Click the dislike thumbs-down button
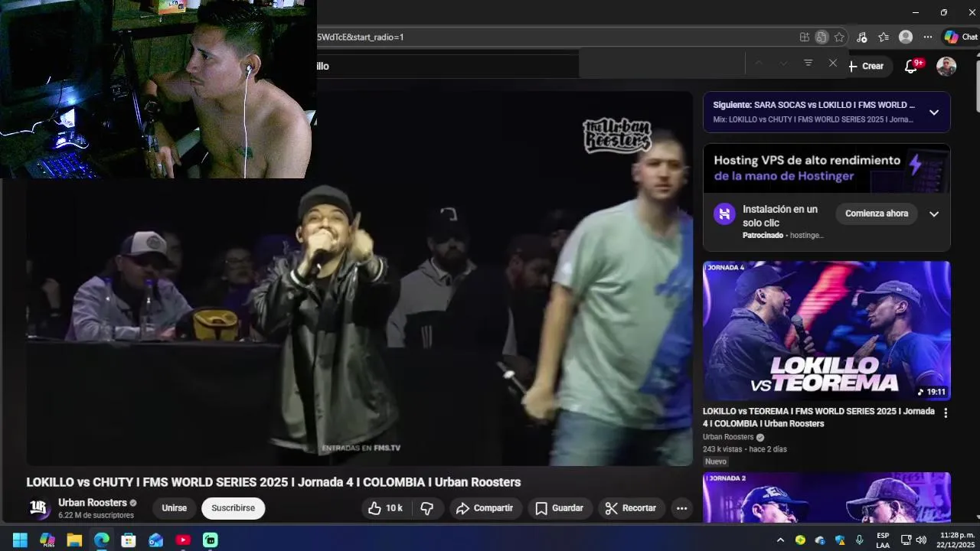Viewport: 980px width, 551px height. tap(428, 508)
